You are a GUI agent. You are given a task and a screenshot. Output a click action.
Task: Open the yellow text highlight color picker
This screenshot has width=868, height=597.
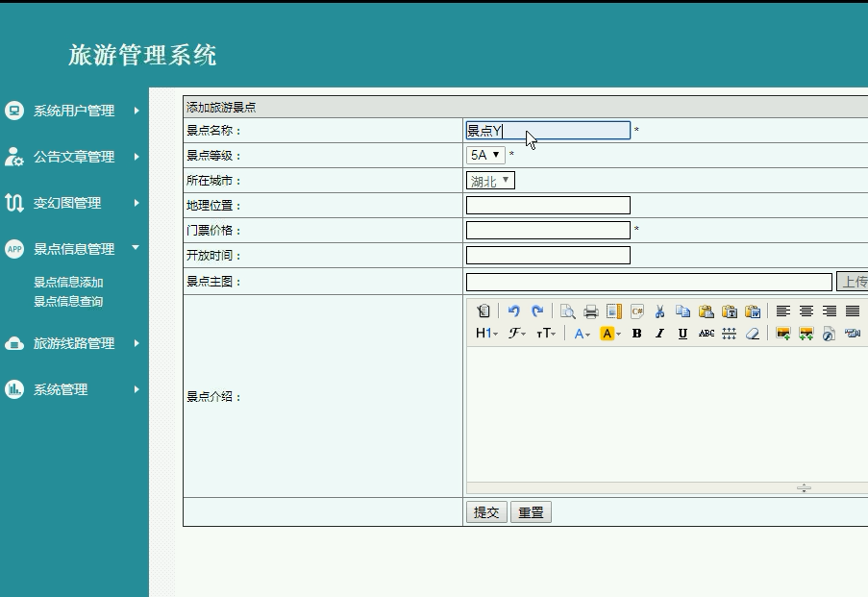[610, 334]
